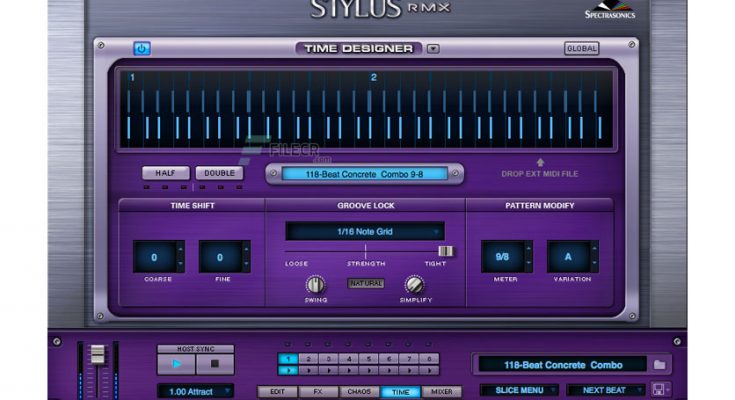Select part 3 in the part selector
735x400 pixels.
328,358
